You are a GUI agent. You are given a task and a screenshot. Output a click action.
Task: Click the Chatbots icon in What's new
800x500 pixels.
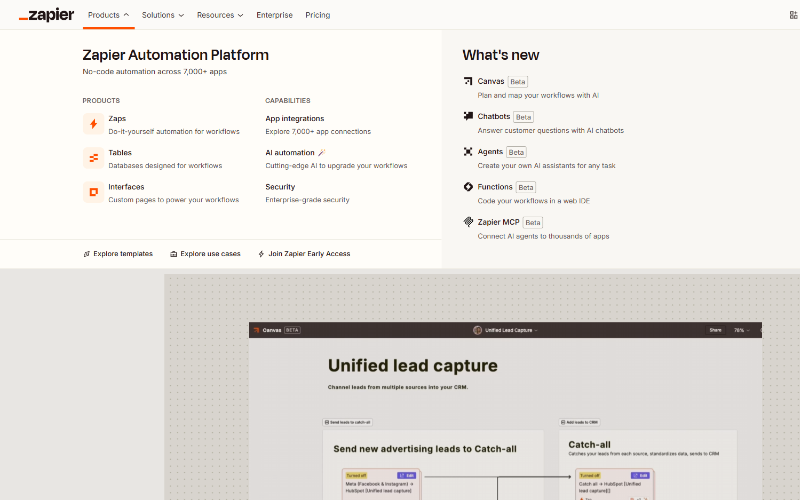(x=468, y=116)
